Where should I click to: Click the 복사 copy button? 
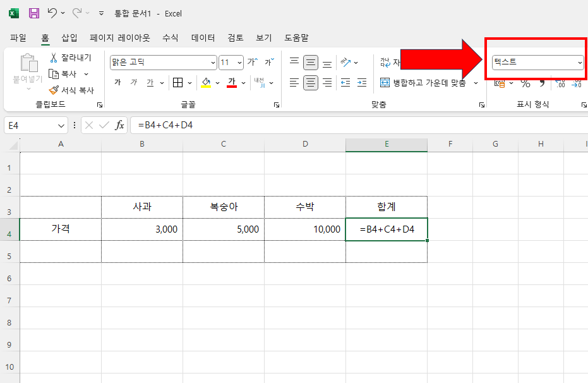(x=63, y=74)
